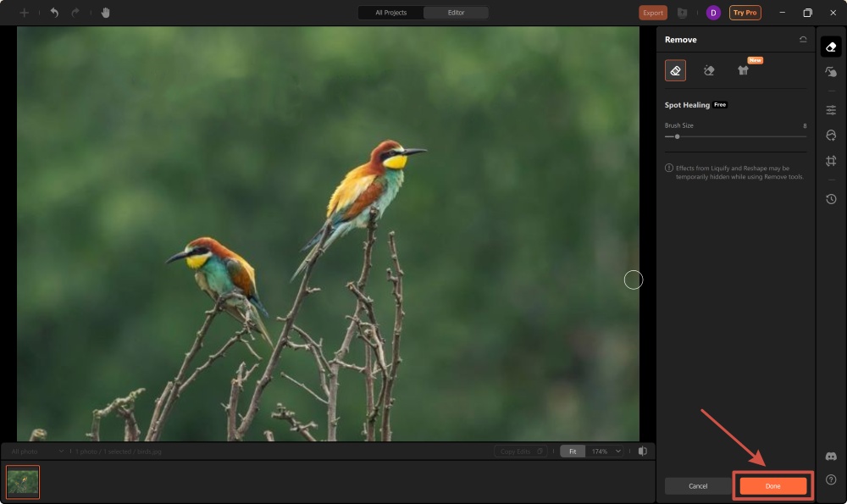The image size is (847, 504).
Task: Open the Adjust panel from the right sidebar
Action: pyautogui.click(x=831, y=108)
